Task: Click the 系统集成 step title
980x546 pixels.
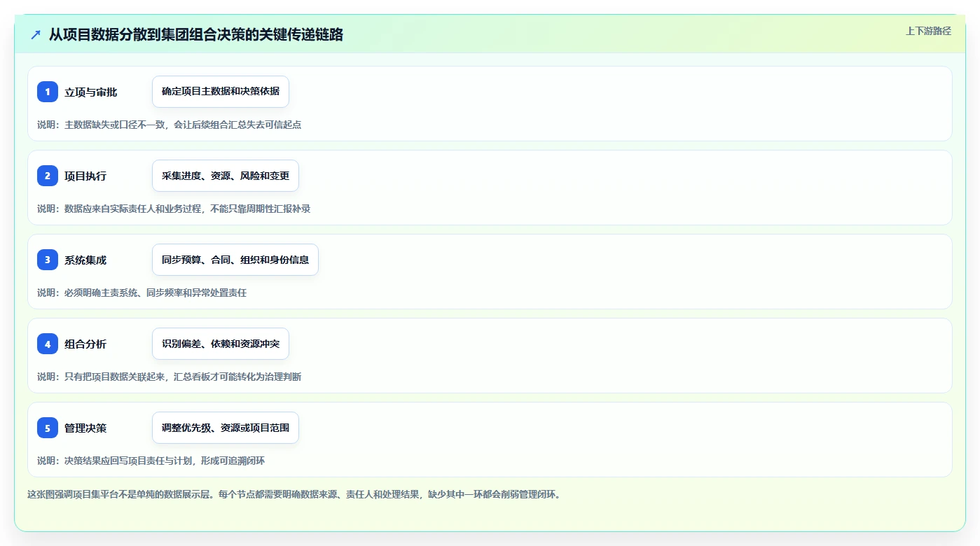Action: (85, 260)
